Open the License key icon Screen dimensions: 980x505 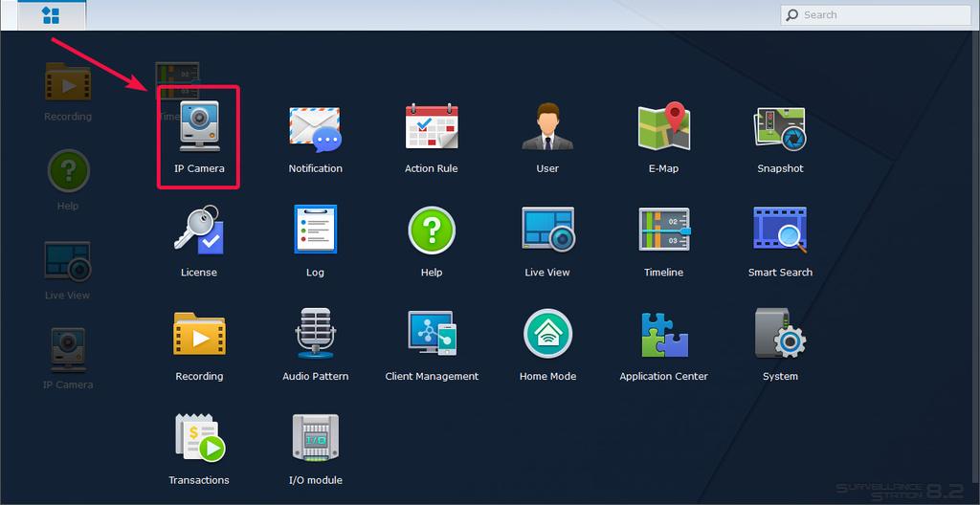tap(198, 230)
